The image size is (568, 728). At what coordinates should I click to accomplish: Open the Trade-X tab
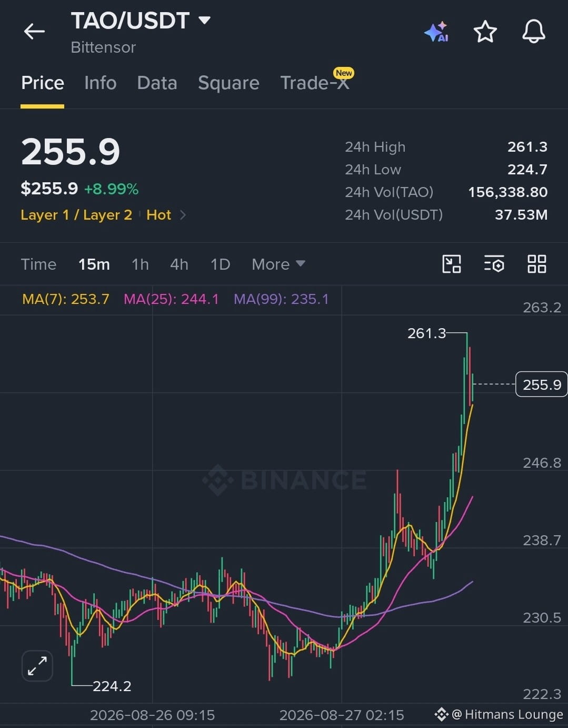pyautogui.click(x=315, y=83)
